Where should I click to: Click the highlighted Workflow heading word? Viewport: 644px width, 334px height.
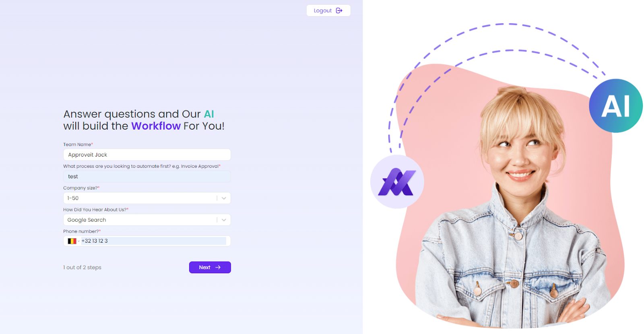[x=156, y=126]
